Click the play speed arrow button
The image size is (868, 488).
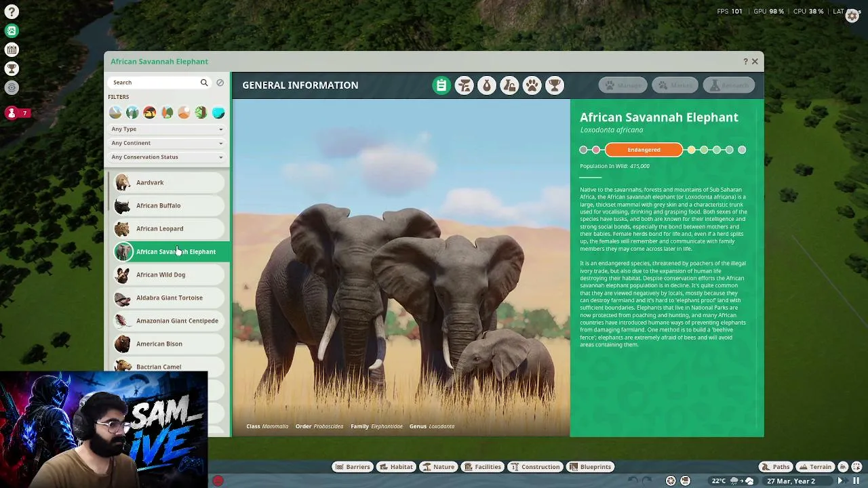(x=840, y=481)
